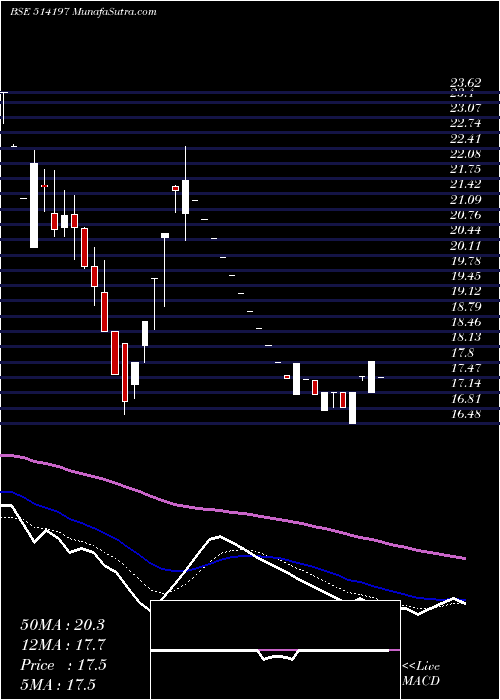Select the 17.47 price level label
Screen dimensions: 500x700
pyautogui.click(x=466, y=368)
